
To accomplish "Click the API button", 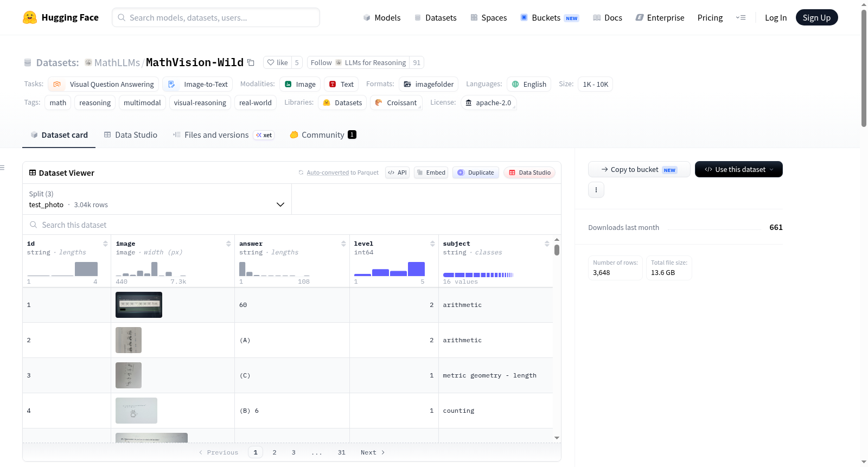I will (397, 172).
